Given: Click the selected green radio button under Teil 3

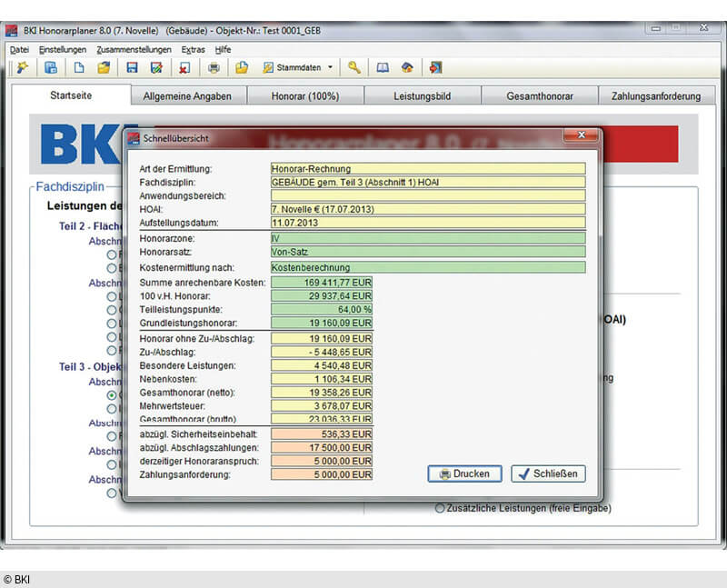Looking at the screenshot, I should pos(112,395).
